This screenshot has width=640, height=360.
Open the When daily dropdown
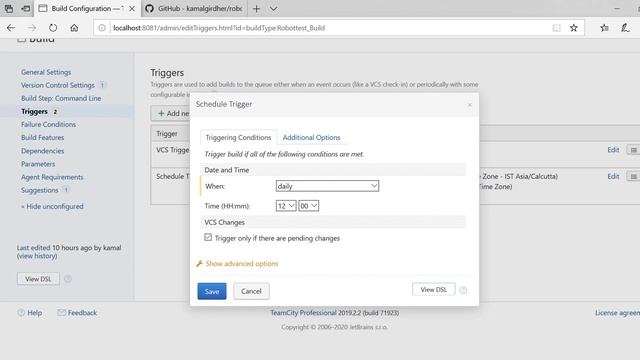327,186
